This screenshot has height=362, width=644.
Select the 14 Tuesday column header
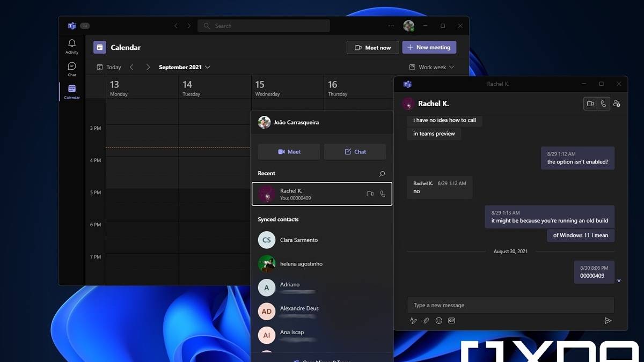point(215,87)
